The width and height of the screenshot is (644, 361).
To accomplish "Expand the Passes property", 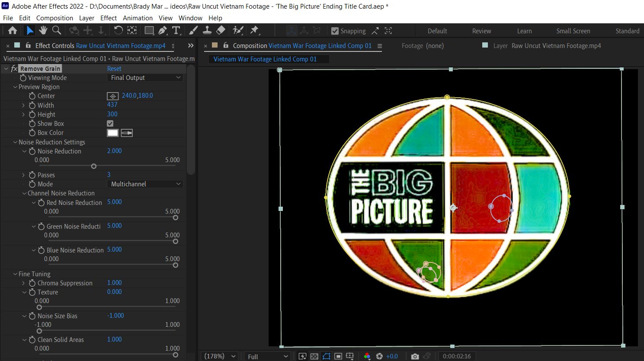I will pos(23,175).
